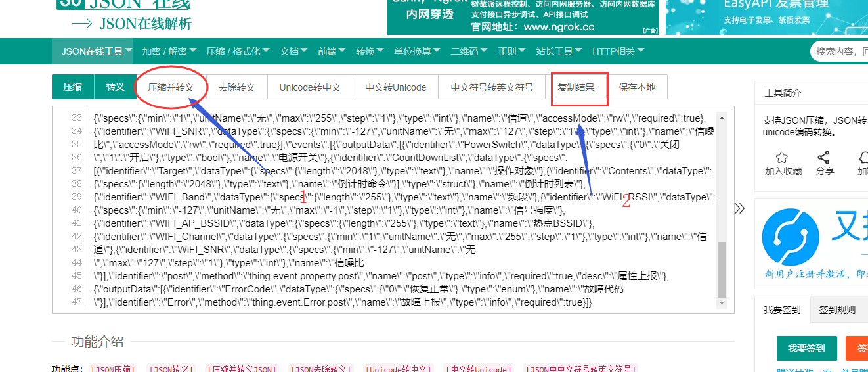Click line number 47 in editor gutter
This screenshot has width=868, height=372.
coord(76,302)
